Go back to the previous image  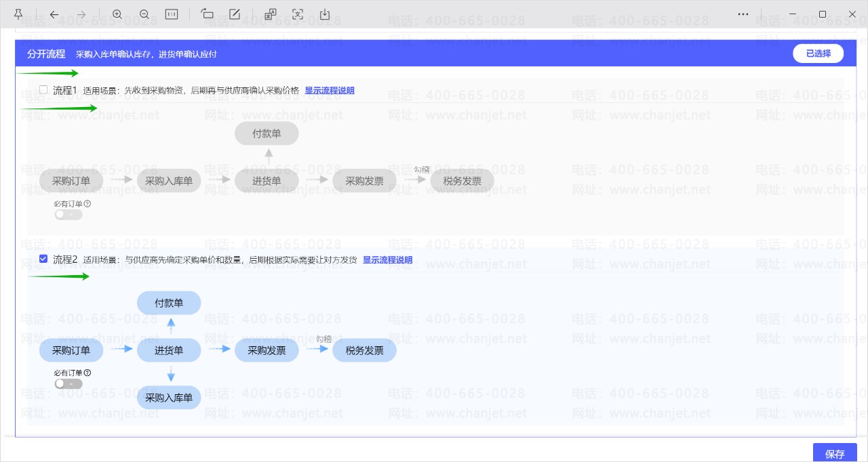54,14
